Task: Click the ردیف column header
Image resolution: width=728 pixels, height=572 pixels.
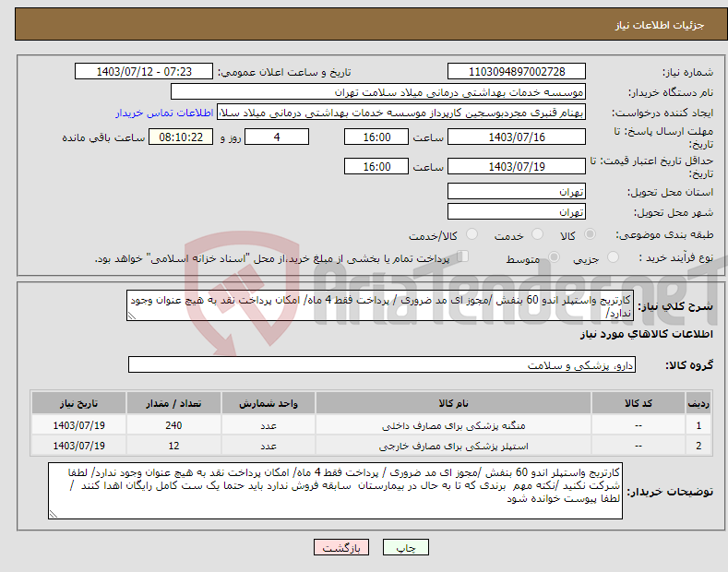Action: 698,403
